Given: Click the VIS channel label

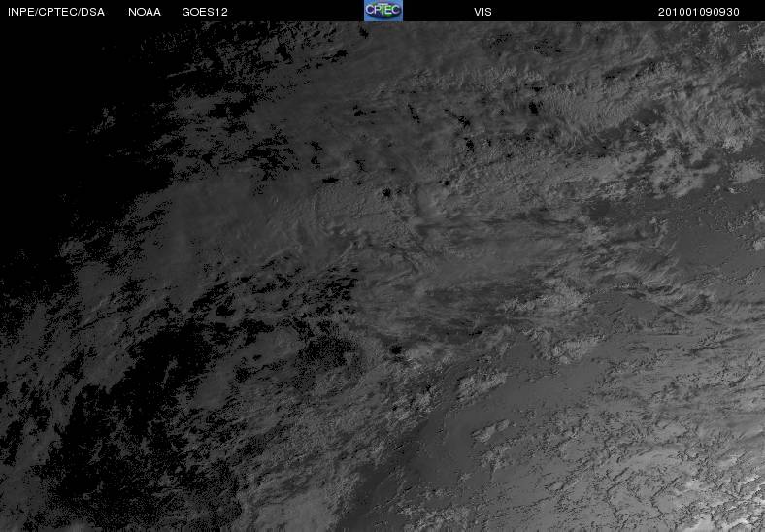Looking at the screenshot, I should click(482, 12).
